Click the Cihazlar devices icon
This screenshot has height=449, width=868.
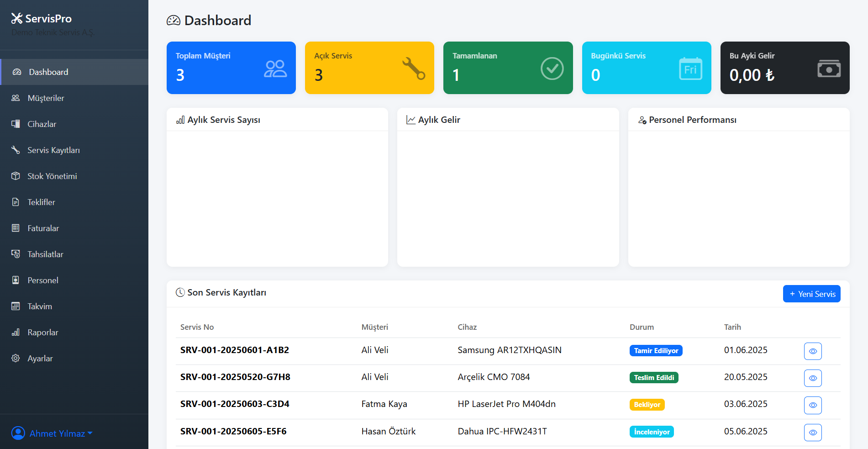16,124
